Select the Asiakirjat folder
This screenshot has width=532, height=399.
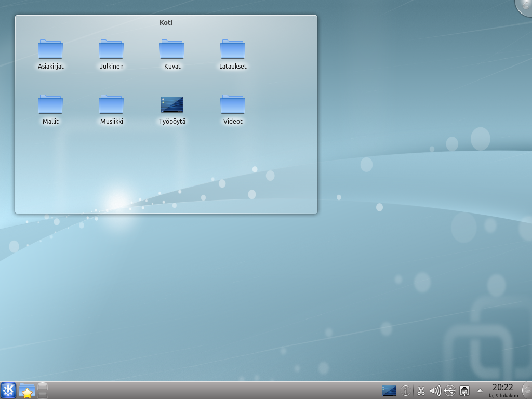point(50,50)
